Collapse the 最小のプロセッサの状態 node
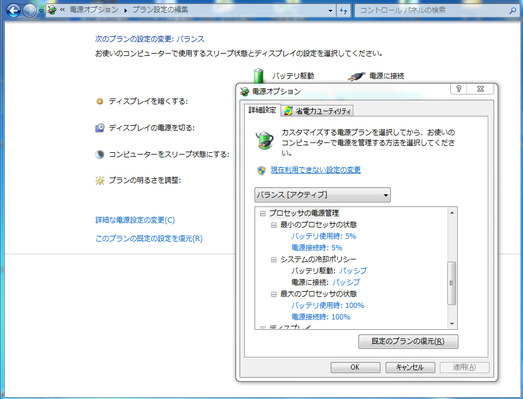This screenshot has height=399, width=523. pyautogui.click(x=274, y=225)
